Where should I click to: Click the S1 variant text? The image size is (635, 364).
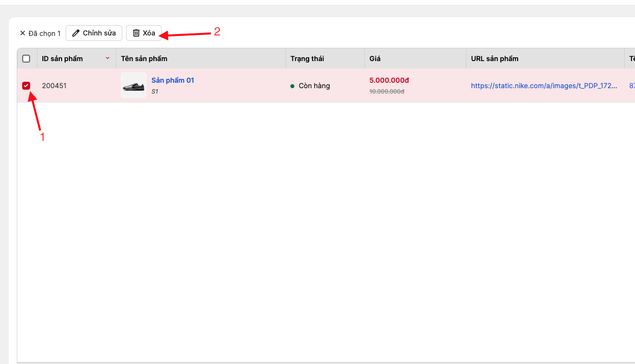pyautogui.click(x=155, y=92)
